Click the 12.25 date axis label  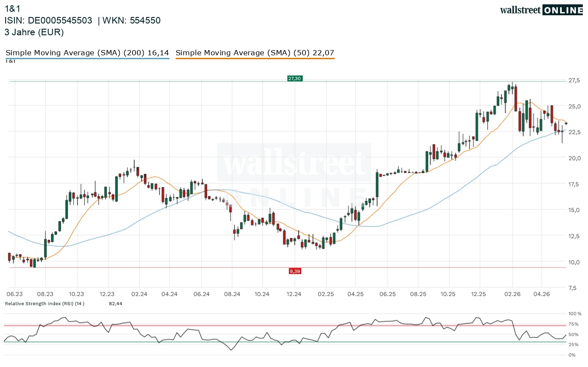(479, 294)
